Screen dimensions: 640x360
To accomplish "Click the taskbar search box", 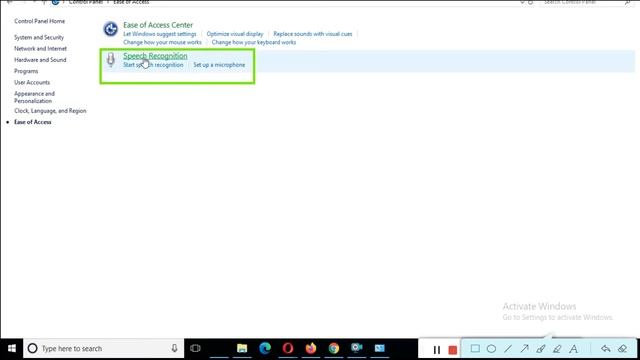I will 104,349.
